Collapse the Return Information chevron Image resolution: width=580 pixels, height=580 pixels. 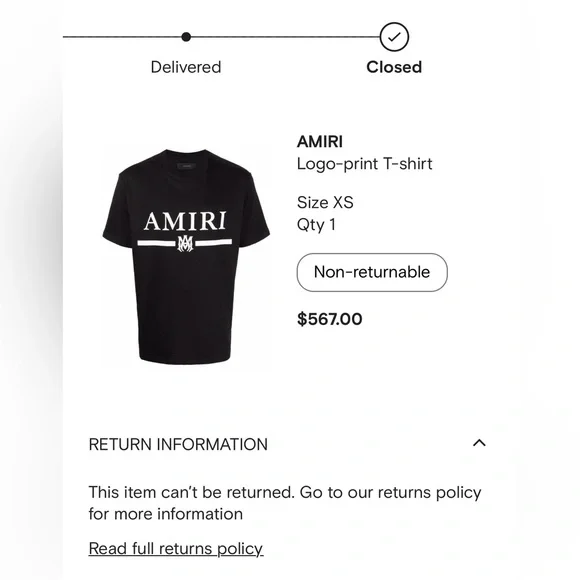(x=479, y=443)
